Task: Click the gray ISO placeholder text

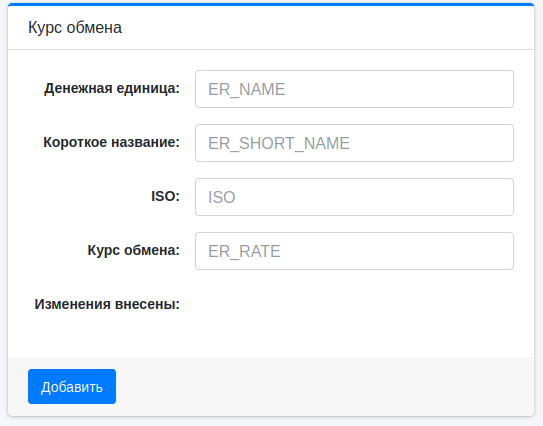Action: tap(222, 197)
